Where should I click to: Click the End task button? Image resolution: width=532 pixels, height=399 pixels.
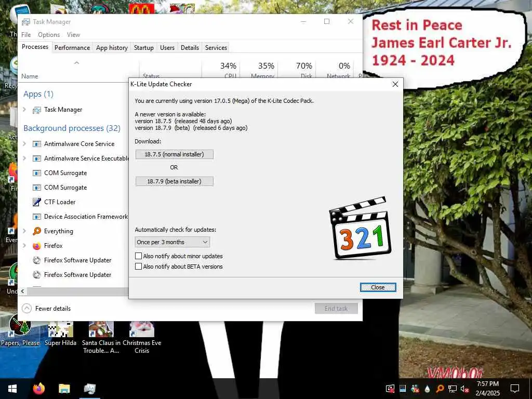pos(336,309)
